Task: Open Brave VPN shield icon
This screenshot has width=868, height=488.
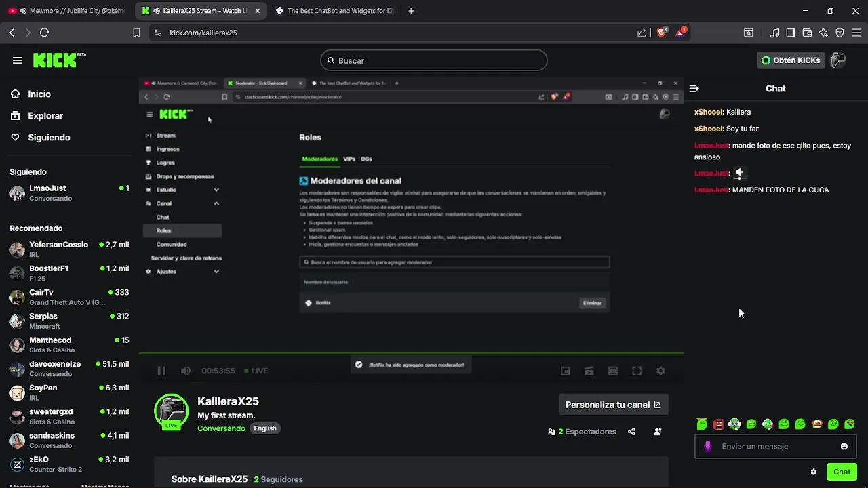Action: 840,33
